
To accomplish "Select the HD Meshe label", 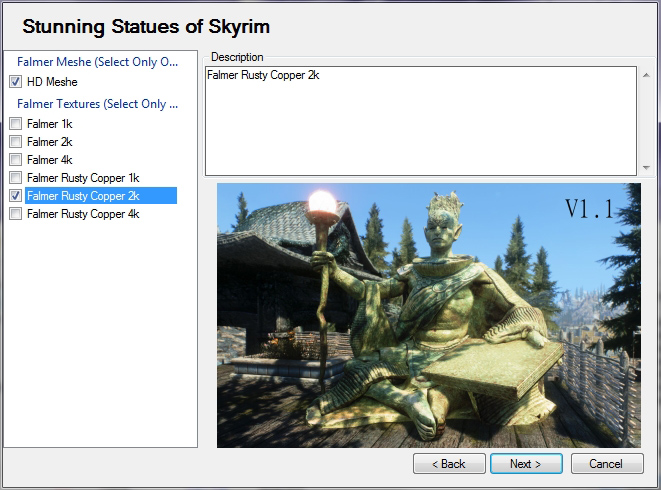I will click(52, 81).
